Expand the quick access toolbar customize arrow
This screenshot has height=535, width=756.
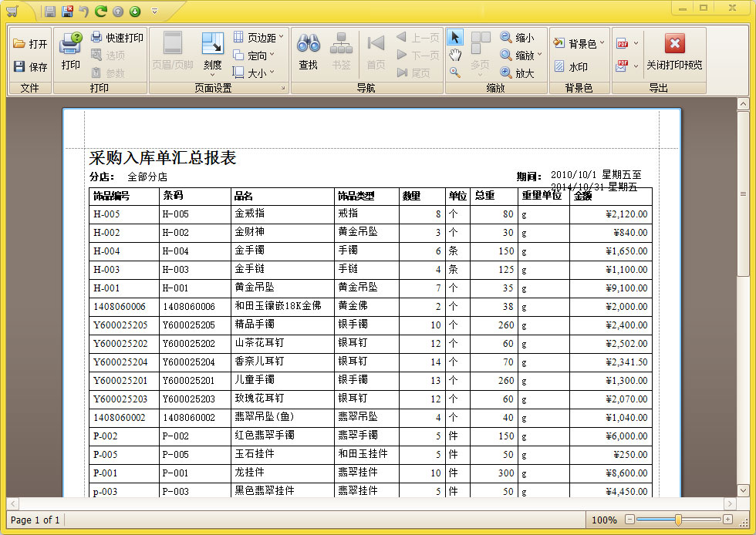tap(154, 11)
